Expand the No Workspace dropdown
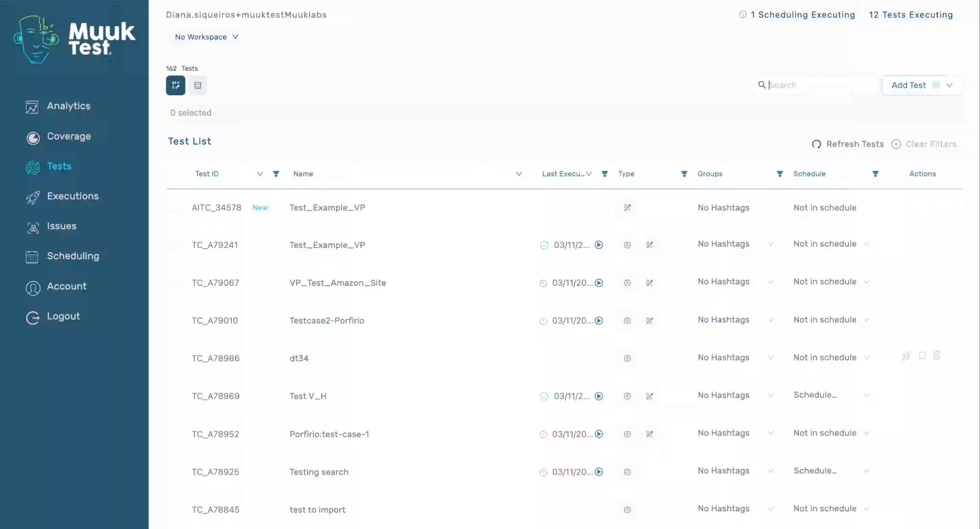The image size is (980, 529). click(207, 37)
